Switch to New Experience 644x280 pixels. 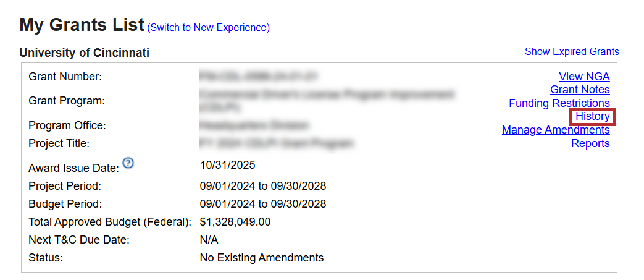pyautogui.click(x=208, y=28)
